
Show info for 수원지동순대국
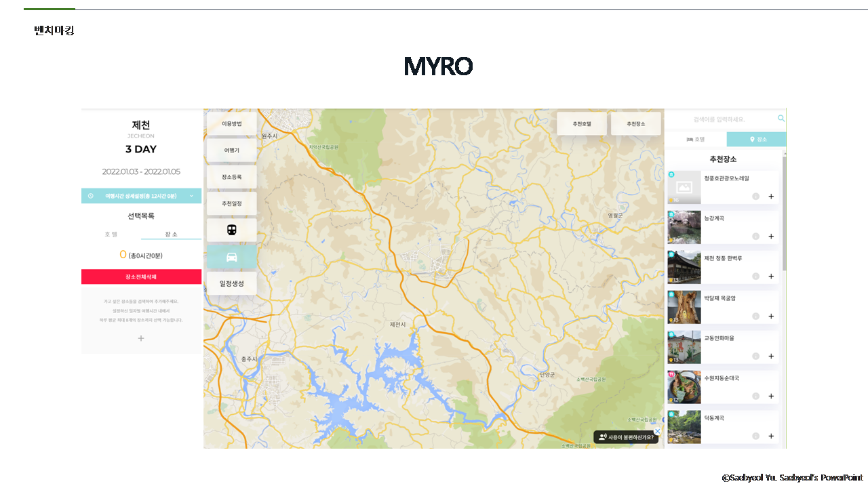[x=755, y=396]
